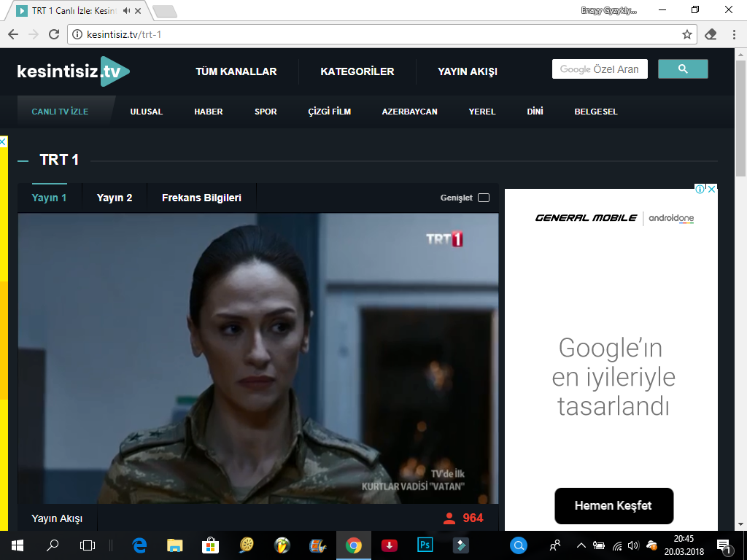747x560 pixels.
Task: Open Yayın Akışı below the player
Action: 57,518
